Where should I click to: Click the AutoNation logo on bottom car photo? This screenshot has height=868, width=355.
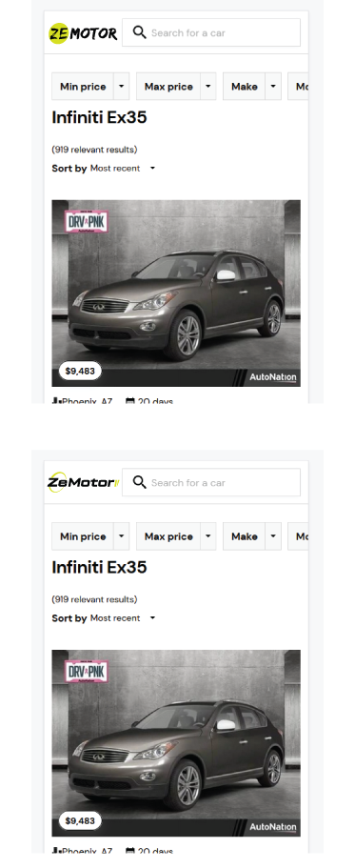click(x=272, y=827)
